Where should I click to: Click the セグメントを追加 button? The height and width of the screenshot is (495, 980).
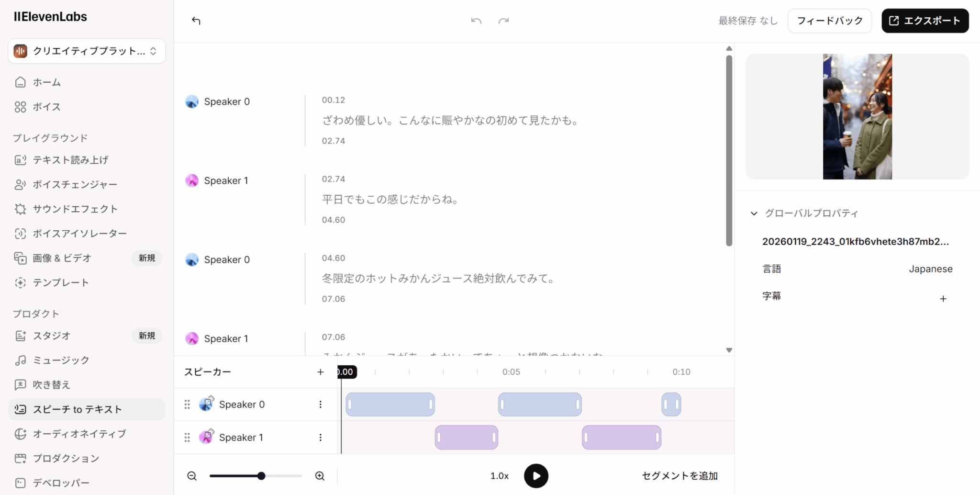click(x=679, y=476)
